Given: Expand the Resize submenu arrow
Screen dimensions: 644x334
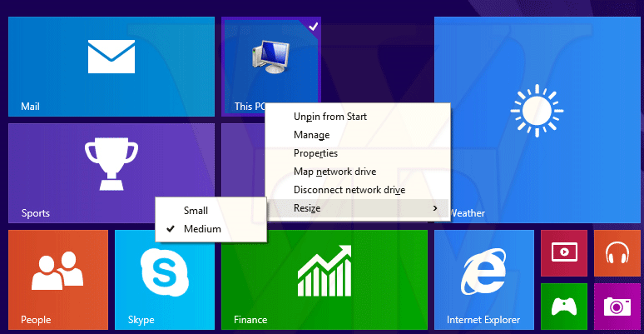Looking at the screenshot, I should tap(435, 208).
